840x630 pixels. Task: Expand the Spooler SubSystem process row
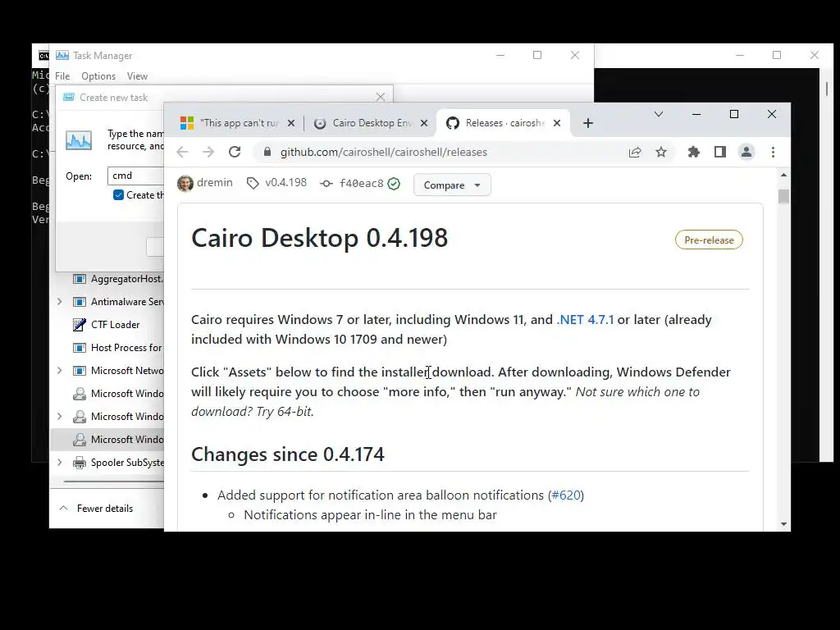click(x=59, y=463)
